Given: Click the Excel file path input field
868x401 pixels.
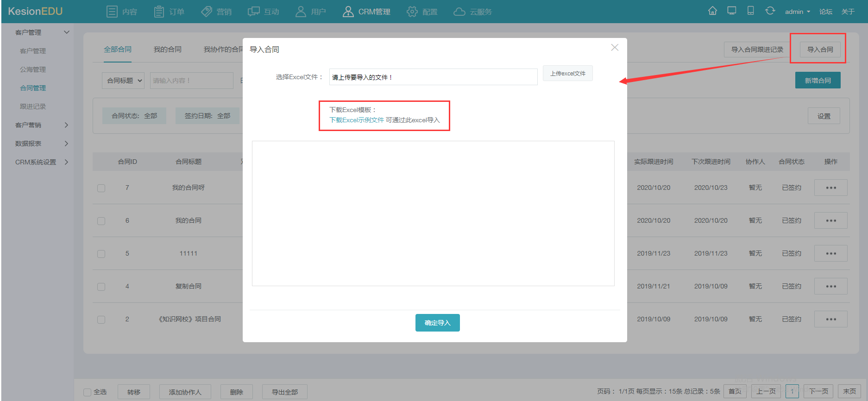Looking at the screenshot, I should click(433, 77).
